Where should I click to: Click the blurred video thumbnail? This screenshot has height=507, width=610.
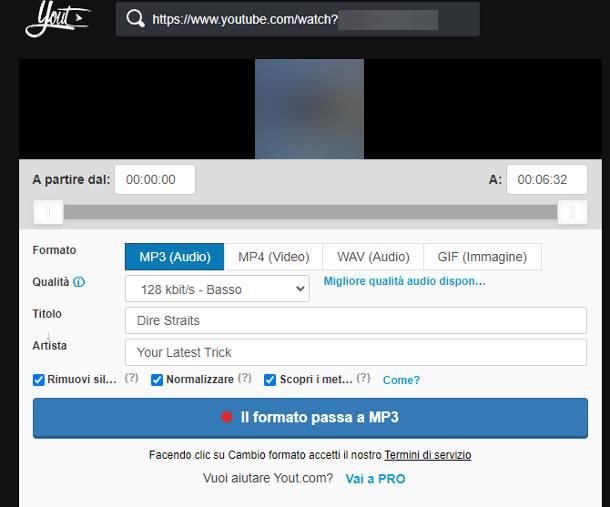tap(309, 109)
